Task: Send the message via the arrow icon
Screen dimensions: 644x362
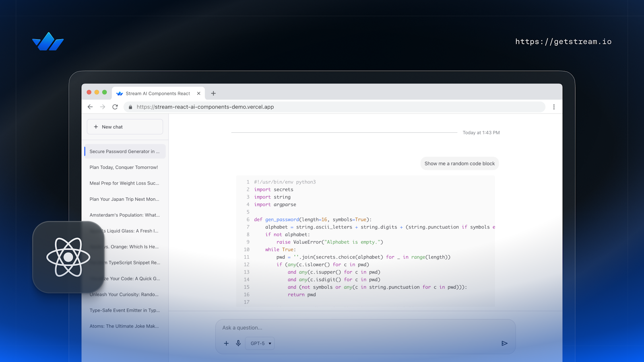Action: (504, 343)
